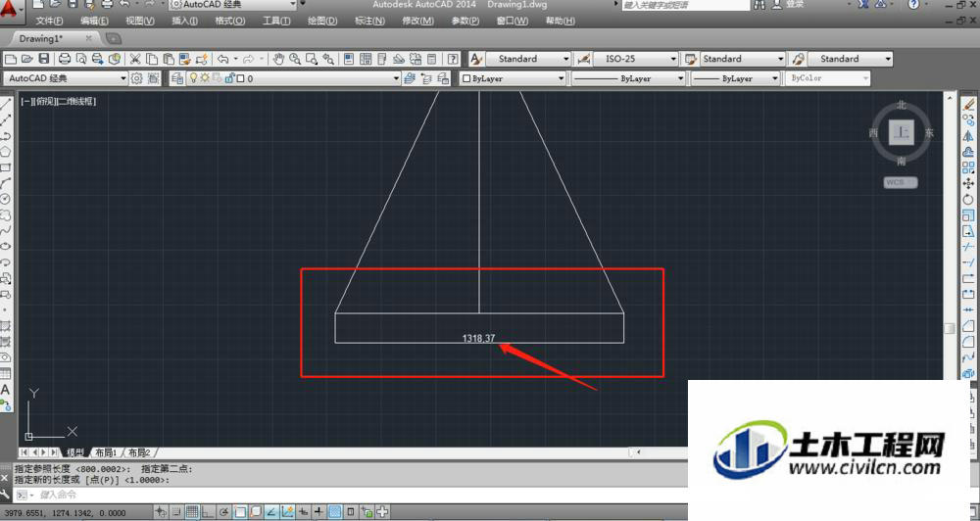Select the Chamfer tool
980x521 pixels.
tap(968, 326)
